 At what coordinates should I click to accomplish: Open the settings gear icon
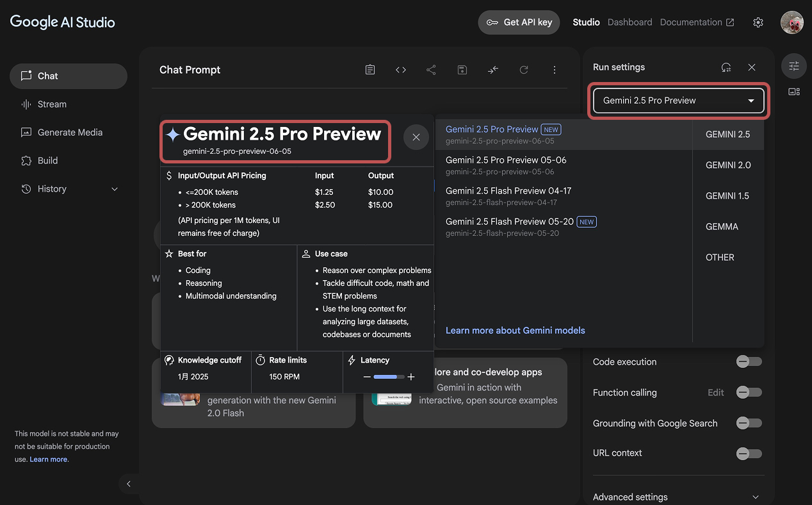pyautogui.click(x=758, y=22)
